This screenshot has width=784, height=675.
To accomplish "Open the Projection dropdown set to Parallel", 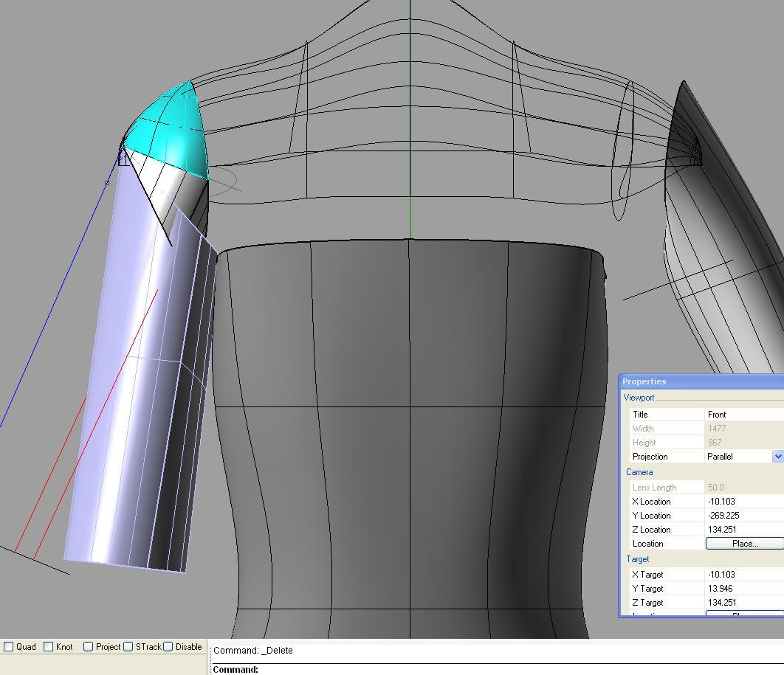I will point(777,457).
